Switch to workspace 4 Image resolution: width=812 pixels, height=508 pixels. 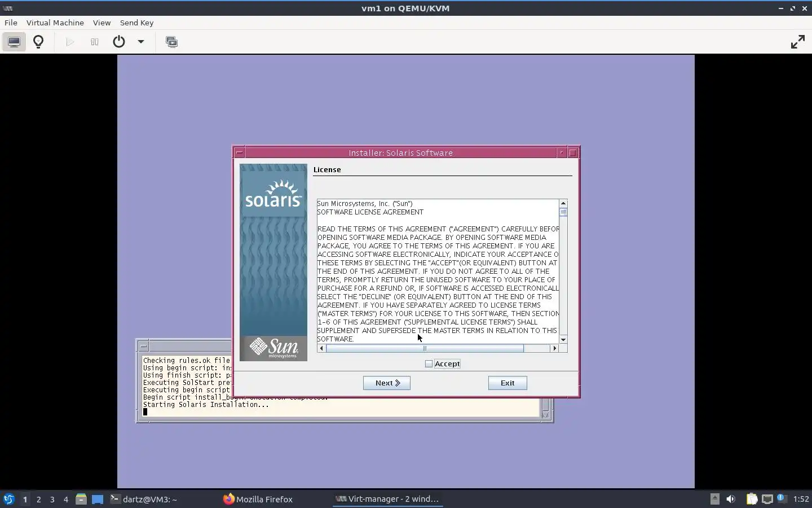(x=65, y=499)
